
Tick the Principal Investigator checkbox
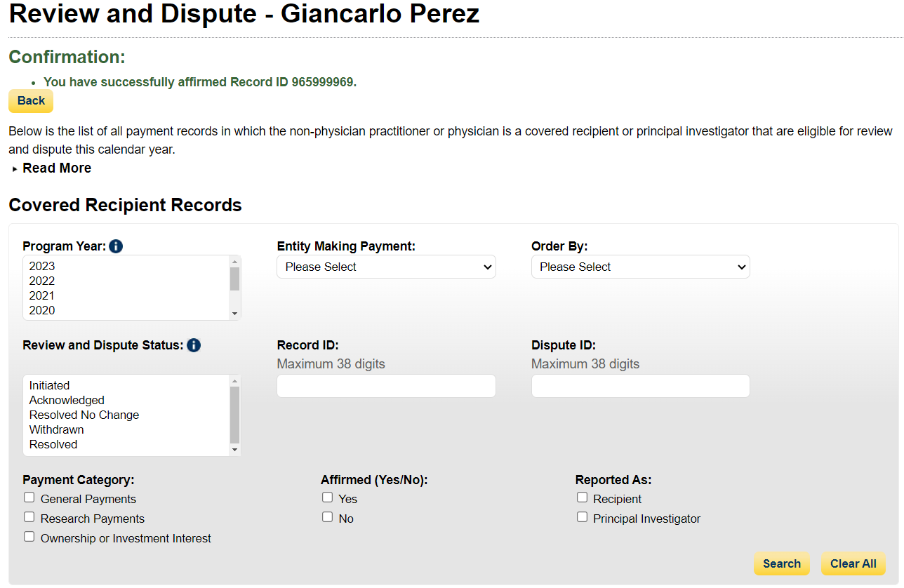pyautogui.click(x=582, y=517)
